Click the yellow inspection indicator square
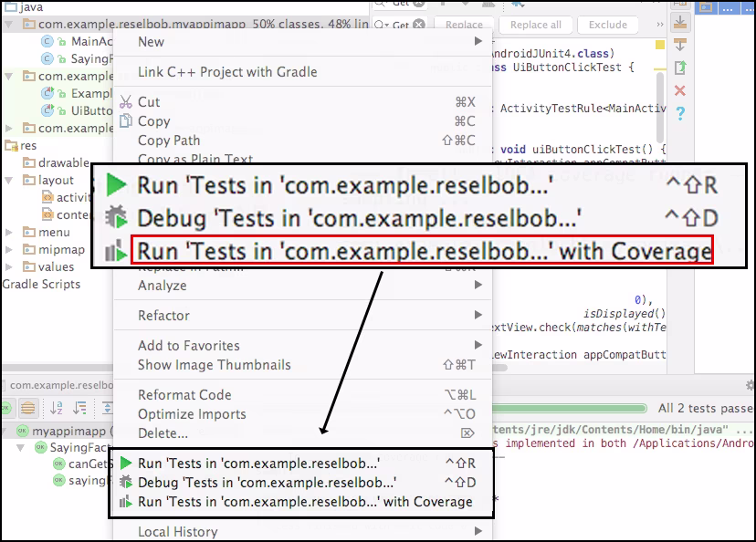This screenshot has width=756, height=542. click(x=659, y=45)
